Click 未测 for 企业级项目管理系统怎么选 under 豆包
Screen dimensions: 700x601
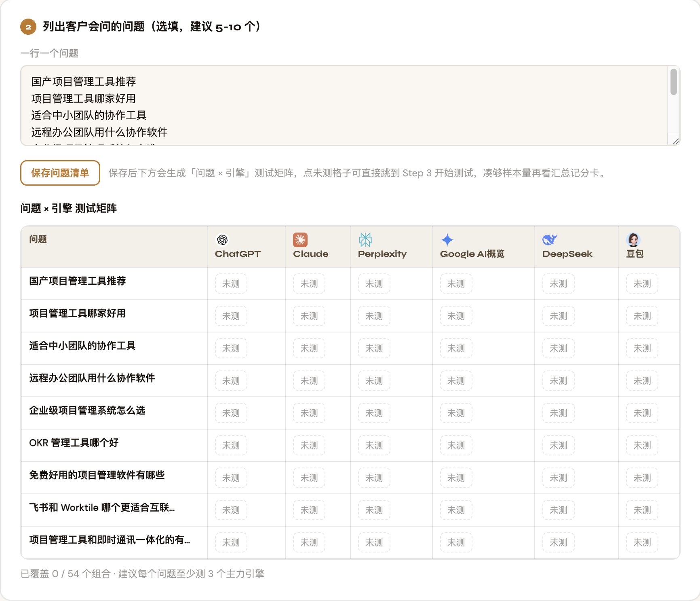click(642, 413)
